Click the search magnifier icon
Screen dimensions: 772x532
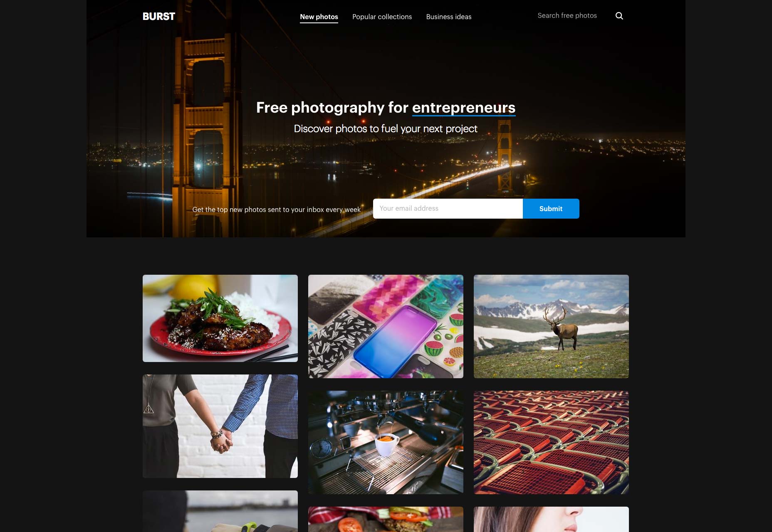point(619,16)
